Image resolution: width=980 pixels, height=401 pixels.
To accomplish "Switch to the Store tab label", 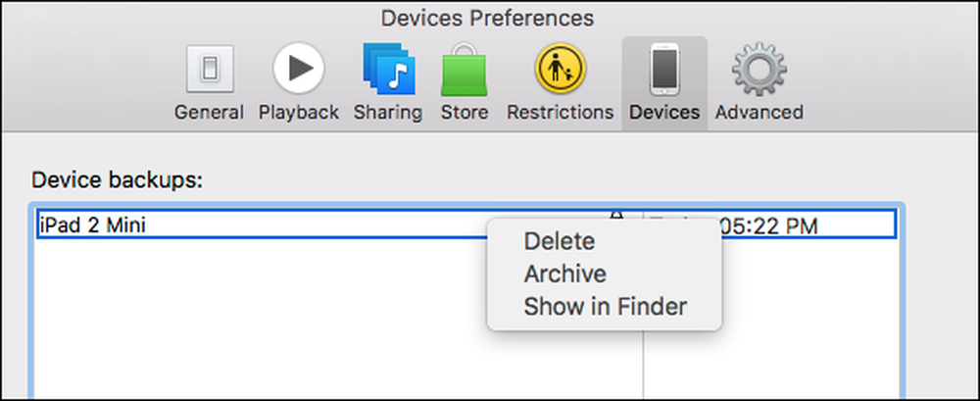I will pos(465,113).
